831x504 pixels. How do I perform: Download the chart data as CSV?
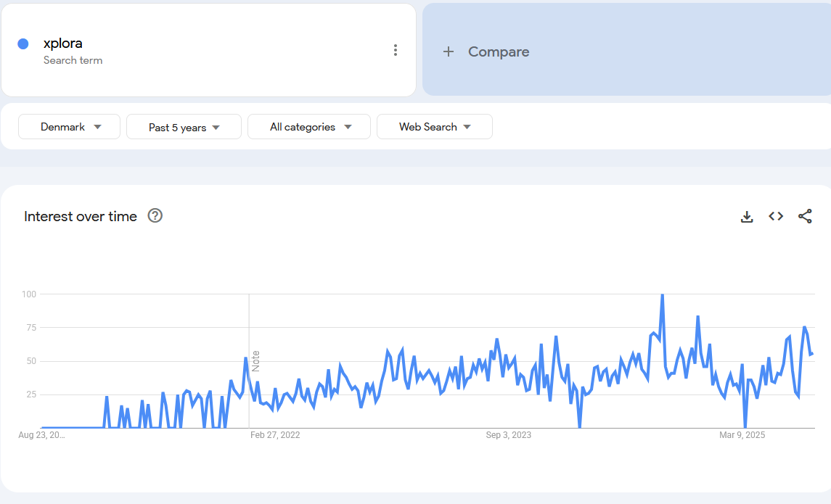[x=747, y=216]
